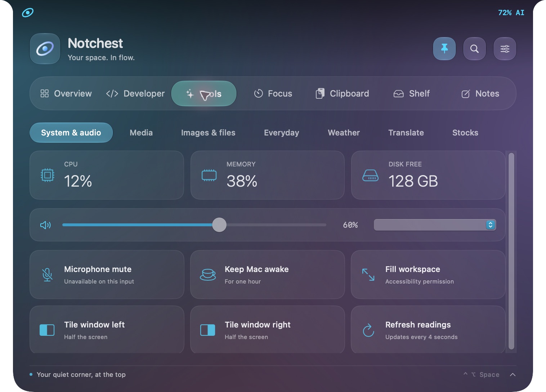The width and height of the screenshot is (546, 392).
Task: Click the Tools sparkle icon
Action: (190, 94)
